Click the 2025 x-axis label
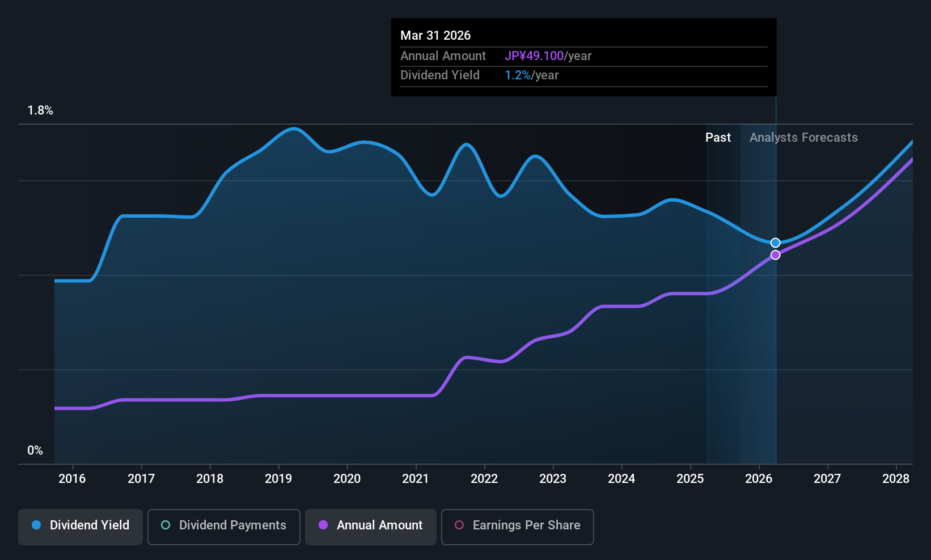The width and height of the screenshot is (931, 560). tap(690, 479)
